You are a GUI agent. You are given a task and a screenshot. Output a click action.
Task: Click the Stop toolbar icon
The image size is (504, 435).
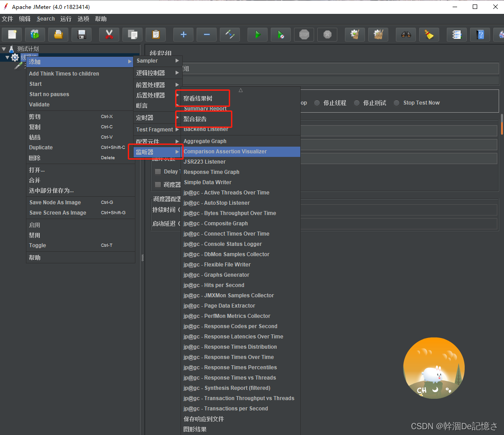click(304, 34)
